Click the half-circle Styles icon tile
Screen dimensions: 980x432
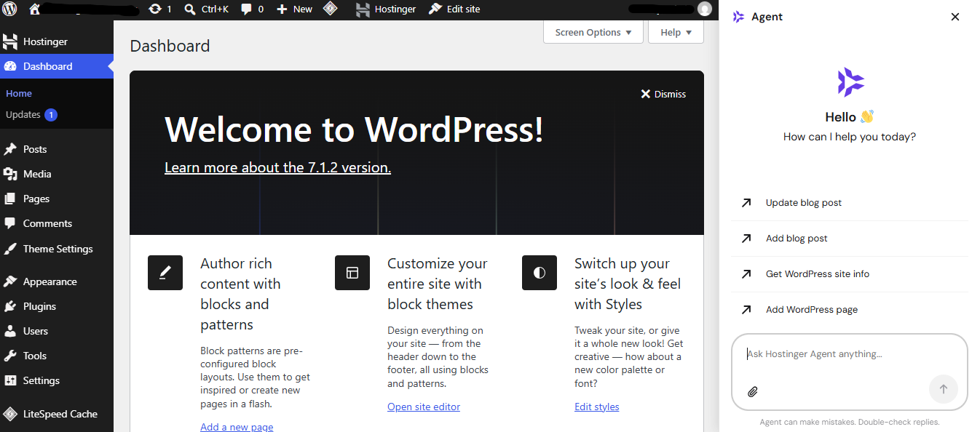click(540, 273)
